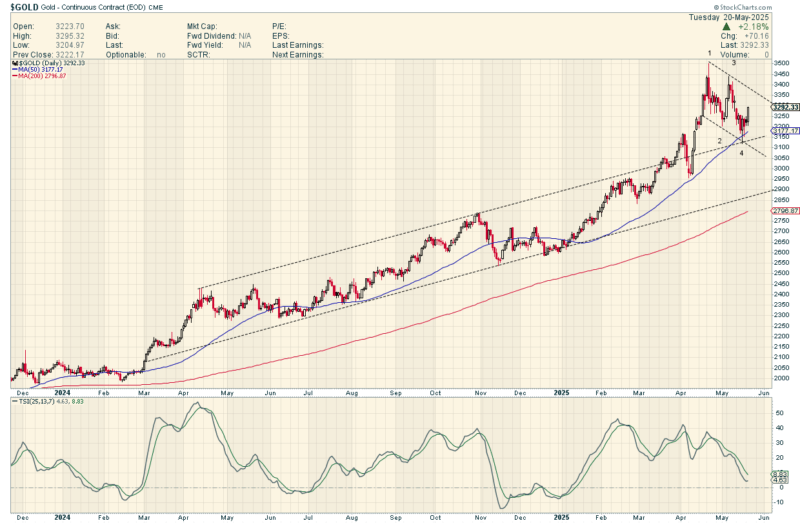Click the Nov label on the time axis

click(x=478, y=394)
